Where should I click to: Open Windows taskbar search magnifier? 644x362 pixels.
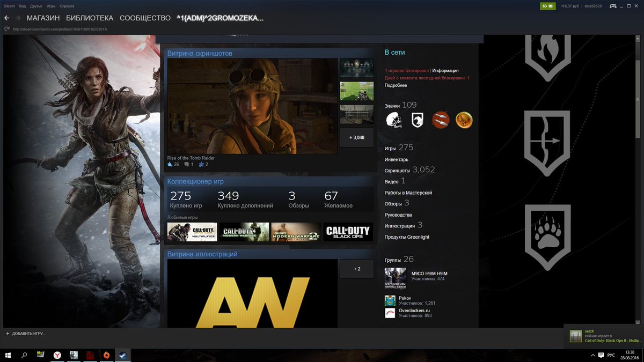pyautogui.click(x=24, y=355)
